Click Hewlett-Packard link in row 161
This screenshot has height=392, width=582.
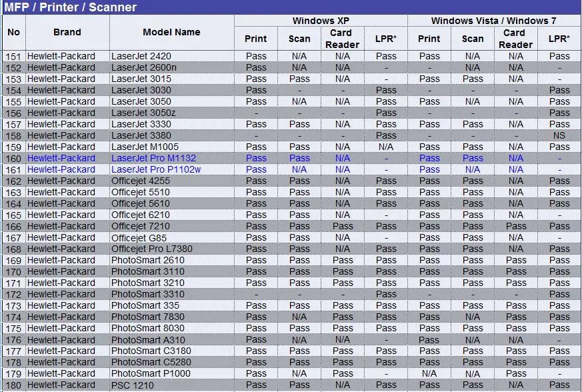click(x=61, y=169)
